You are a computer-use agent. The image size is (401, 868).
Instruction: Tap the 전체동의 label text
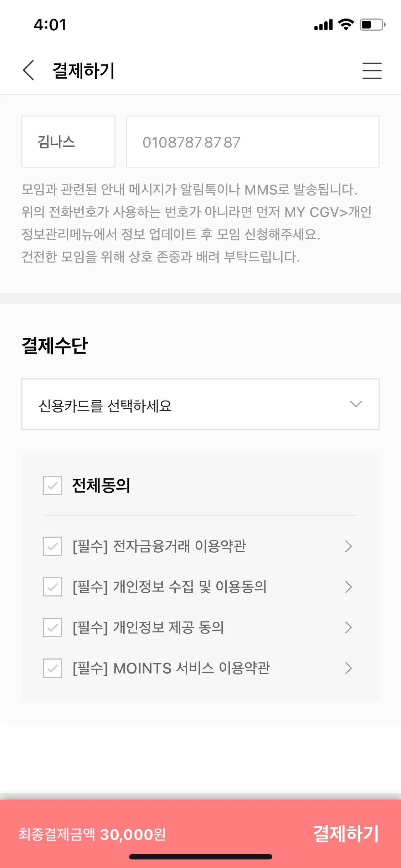pyautogui.click(x=101, y=485)
